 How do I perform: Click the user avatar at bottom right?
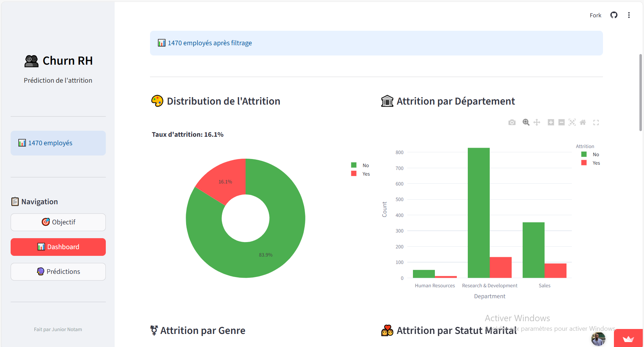[x=598, y=339]
